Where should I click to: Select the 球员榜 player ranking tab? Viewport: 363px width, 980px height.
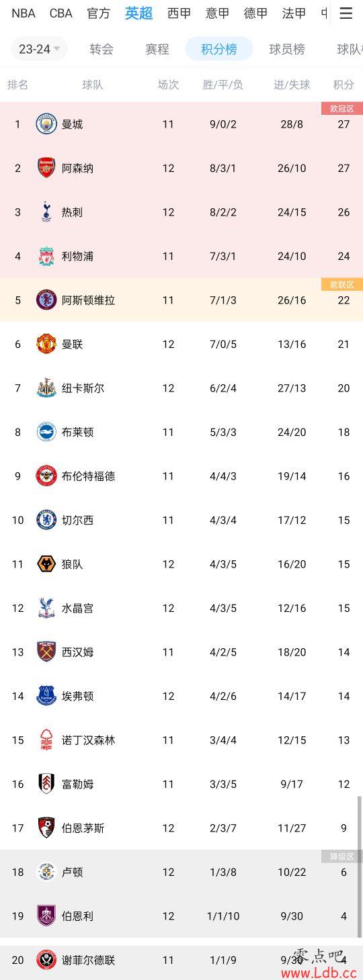pyautogui.click(x=287, y=49)
